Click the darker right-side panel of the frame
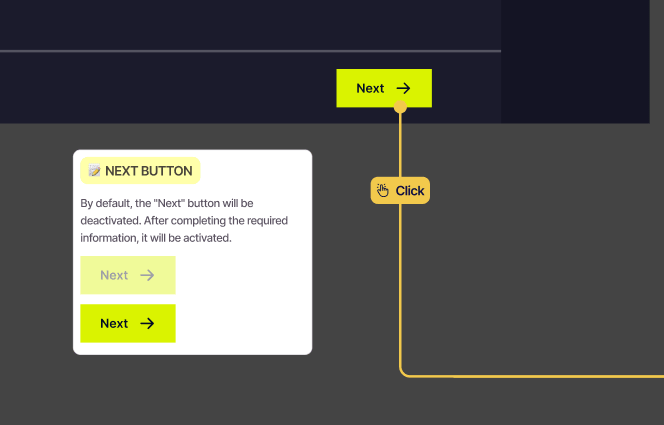The height and width of the screenshot is (425, 664). (575, 61)
